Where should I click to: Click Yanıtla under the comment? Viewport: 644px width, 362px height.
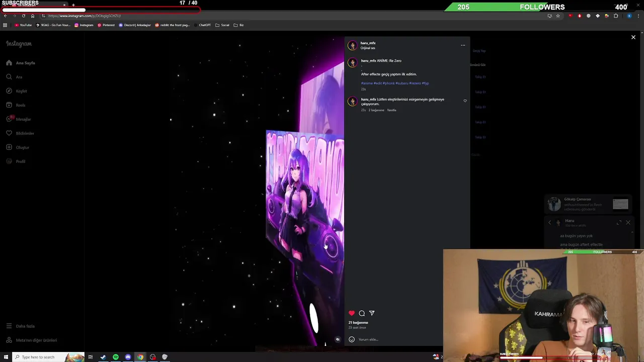(x=391, y=110)
